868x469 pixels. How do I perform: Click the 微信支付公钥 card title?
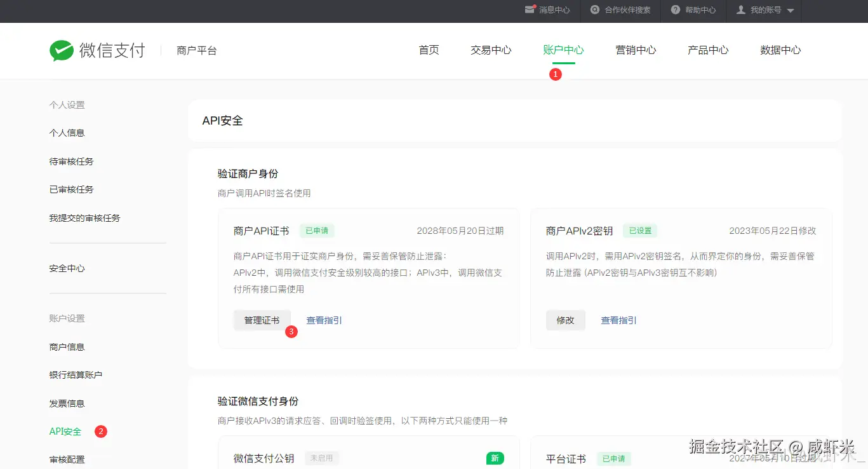264,459
